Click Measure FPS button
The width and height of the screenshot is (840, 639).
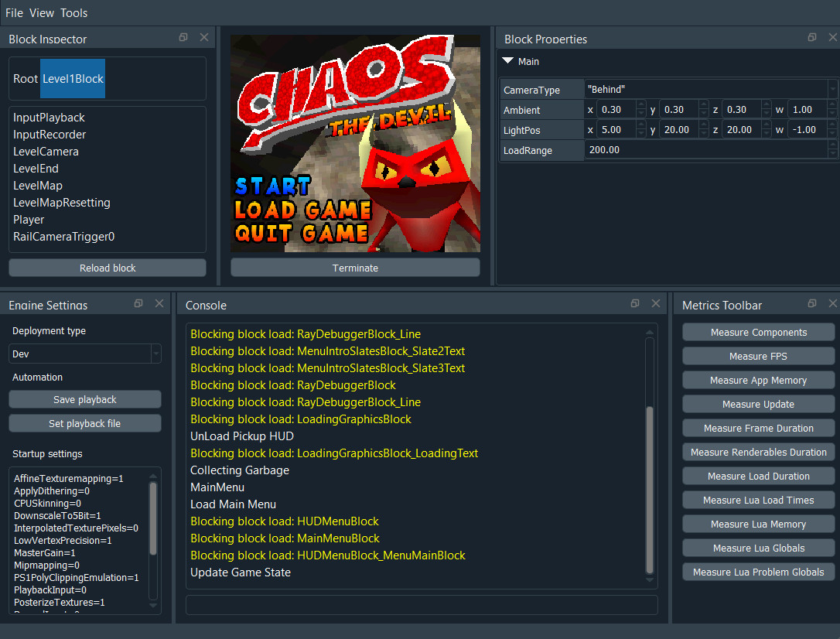coord(759,356)
